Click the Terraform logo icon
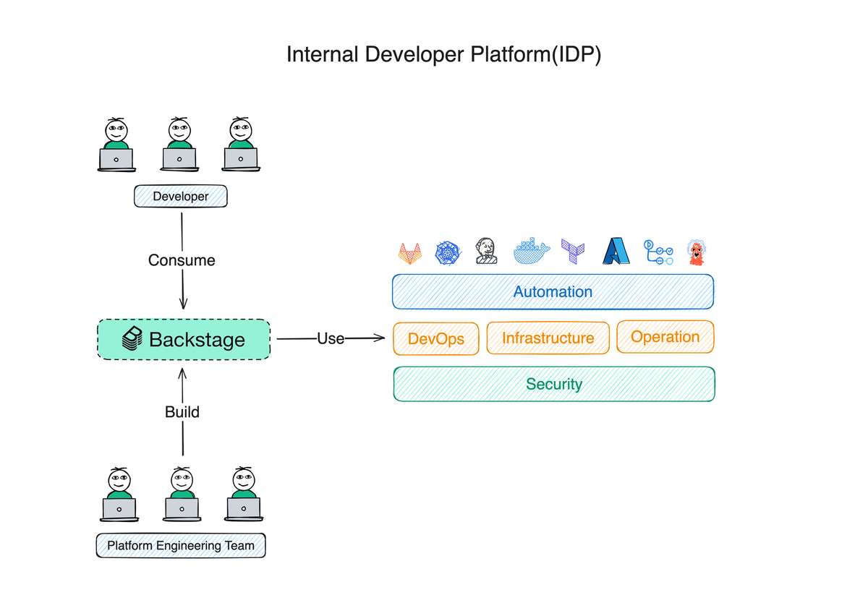This screenshot has height=608, width=868. click(x=572, y=252)
